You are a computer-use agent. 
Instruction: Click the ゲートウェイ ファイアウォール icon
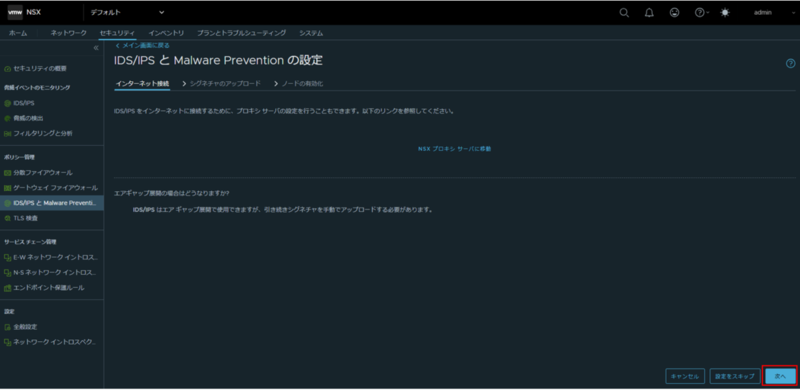7,188
